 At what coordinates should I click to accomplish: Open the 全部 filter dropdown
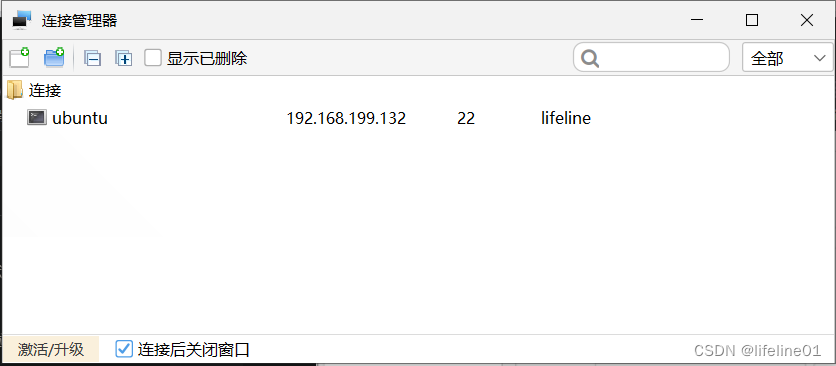pos(787,58)
